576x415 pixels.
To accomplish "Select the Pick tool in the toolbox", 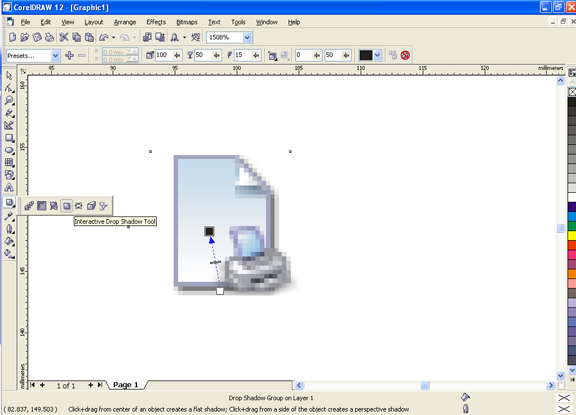I will point(9,76).
